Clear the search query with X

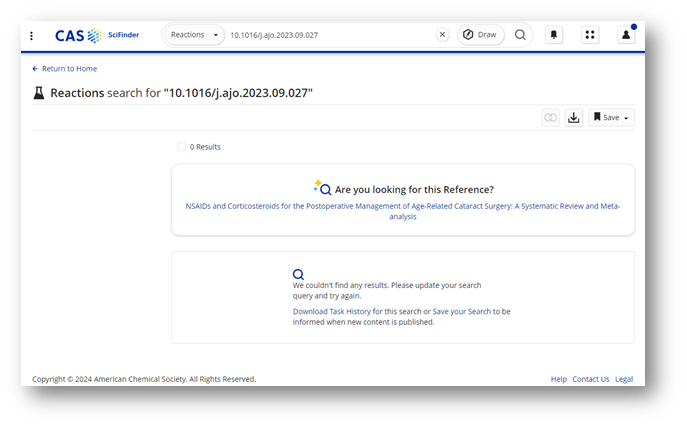(x=443, y=35)
